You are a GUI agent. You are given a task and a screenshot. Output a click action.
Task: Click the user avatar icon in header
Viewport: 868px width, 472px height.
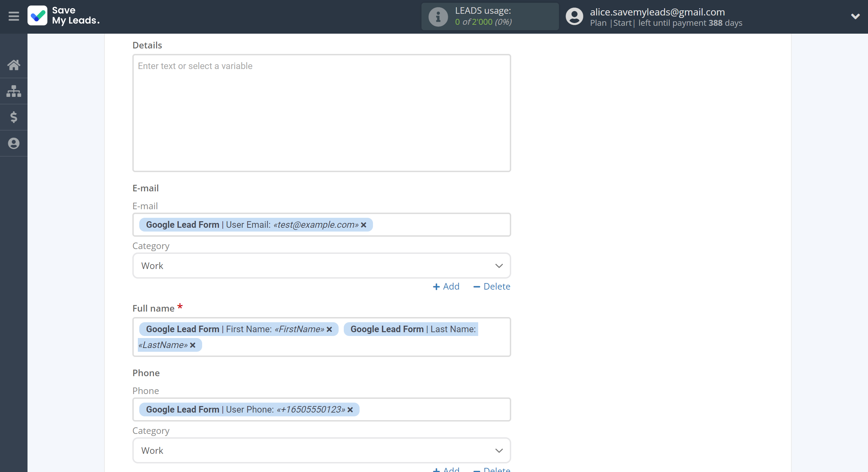pyautogui.click(x=574, y=16)
